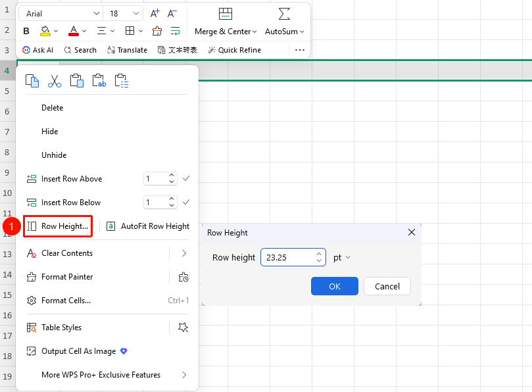Click the AutoSum sigma icon
Screen dimensions: 532x392
(284, 14)
